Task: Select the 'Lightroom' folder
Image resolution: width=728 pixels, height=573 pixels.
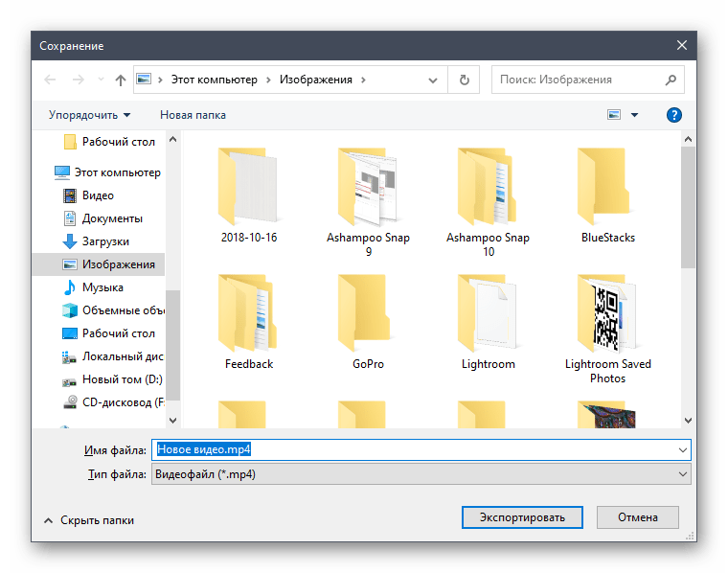Action: point(488,322)
